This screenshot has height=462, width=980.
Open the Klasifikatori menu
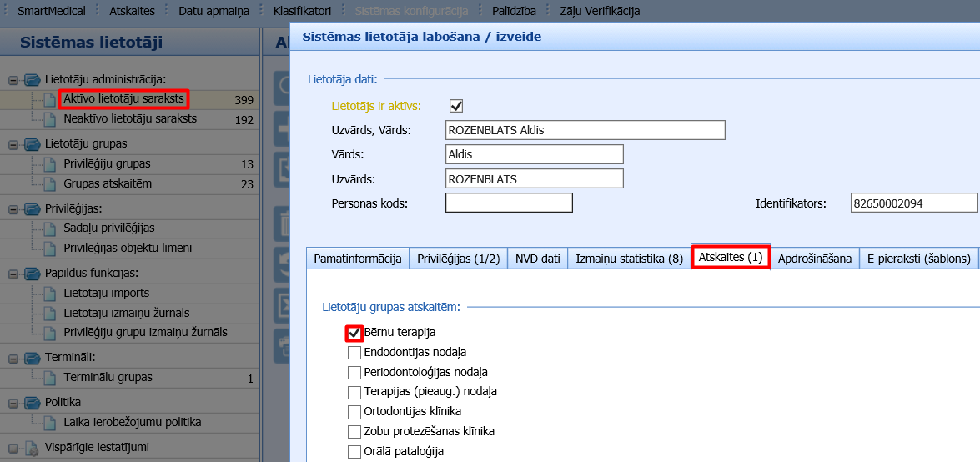[x=303, y=11]
